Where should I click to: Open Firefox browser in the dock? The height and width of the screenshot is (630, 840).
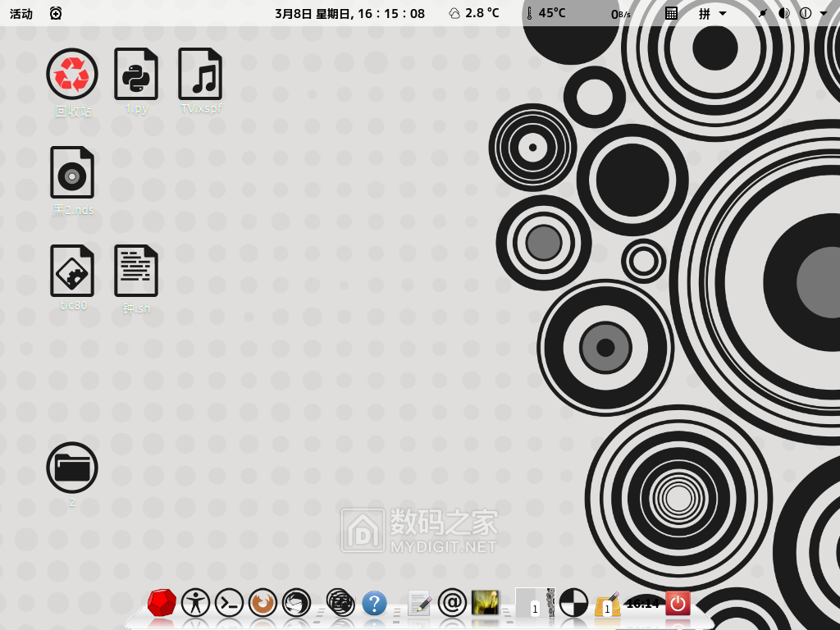click(262, 603)
